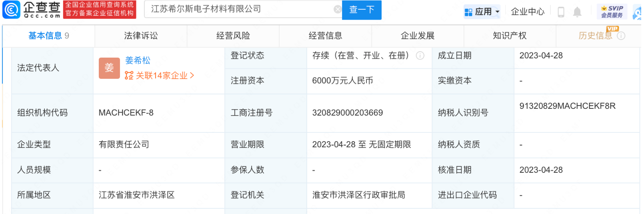Click the 查一下 search button
This screenshot has width=644, height=214.
click(362, 10)
